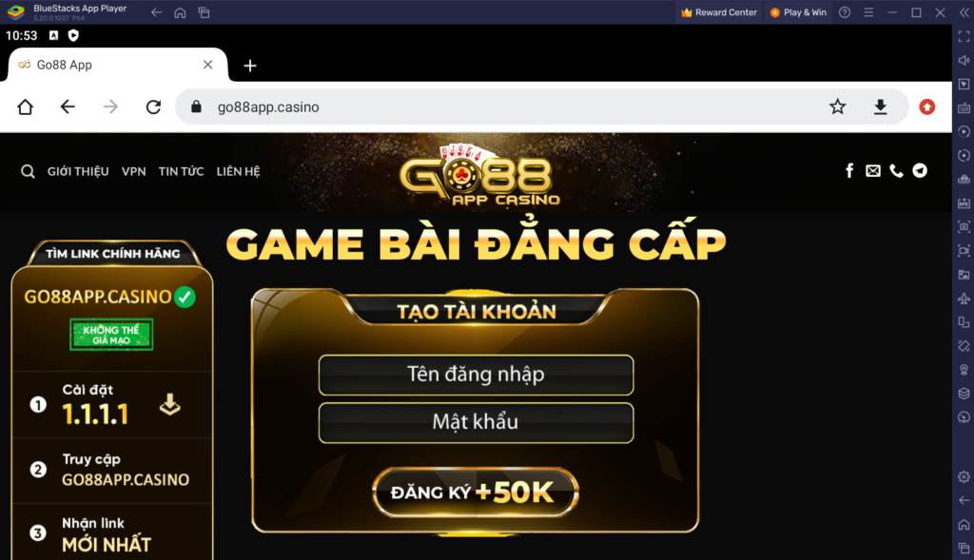Click the phone contact icon
This screenshot has width=974, height=560.
pyautogui.click(x=896, y=171)
